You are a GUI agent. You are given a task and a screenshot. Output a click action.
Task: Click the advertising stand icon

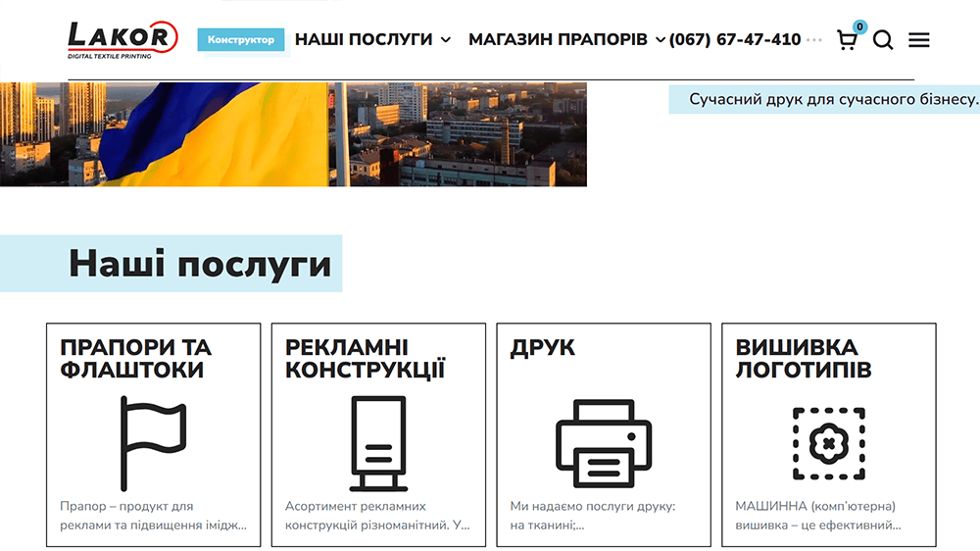(x=378, y=443)
